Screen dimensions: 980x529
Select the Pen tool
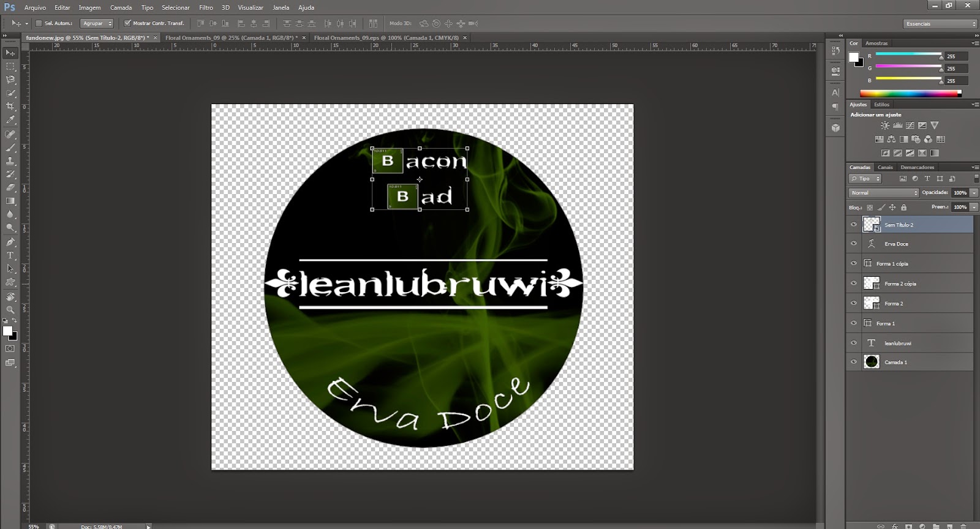(x=10, y=242)
